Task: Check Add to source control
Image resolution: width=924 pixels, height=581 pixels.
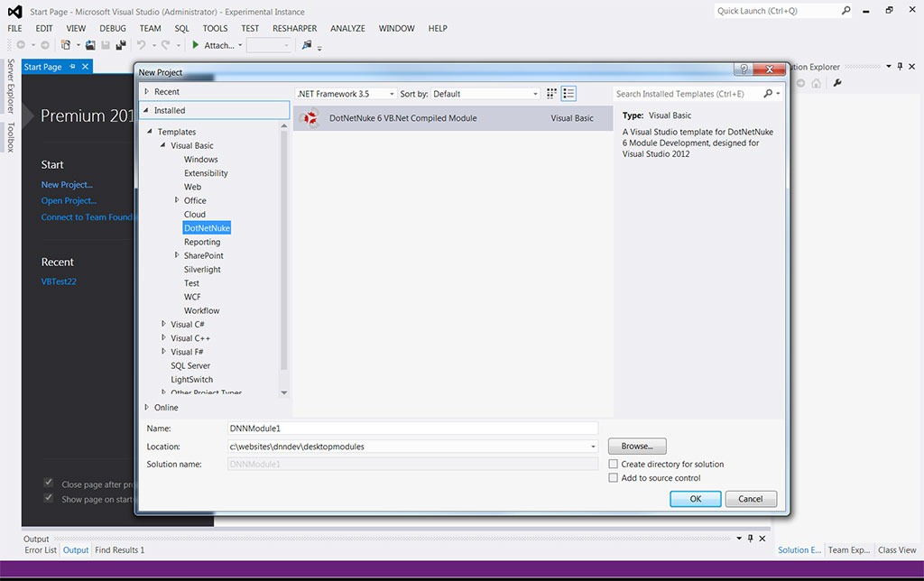Action: tap(613, 478)
